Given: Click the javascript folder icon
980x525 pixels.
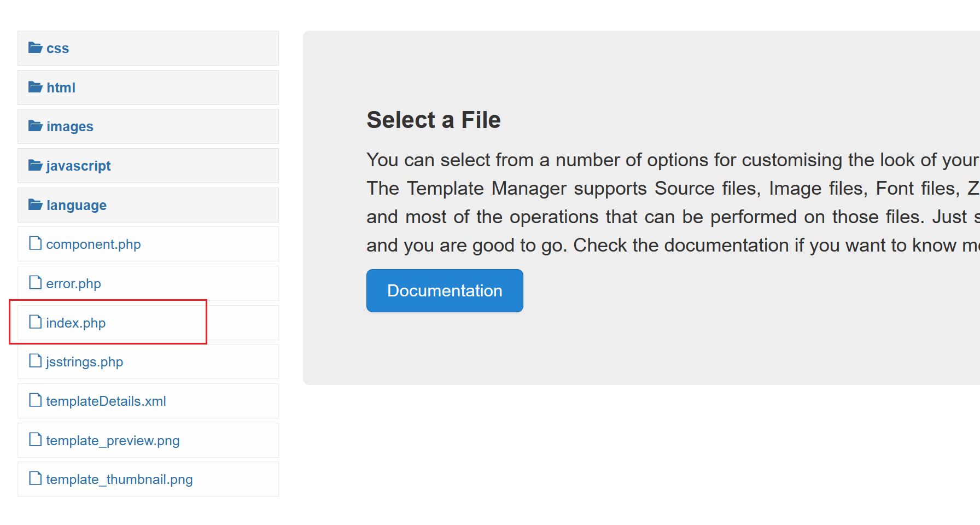Looking at the screenshot, I should pos(36,165).
